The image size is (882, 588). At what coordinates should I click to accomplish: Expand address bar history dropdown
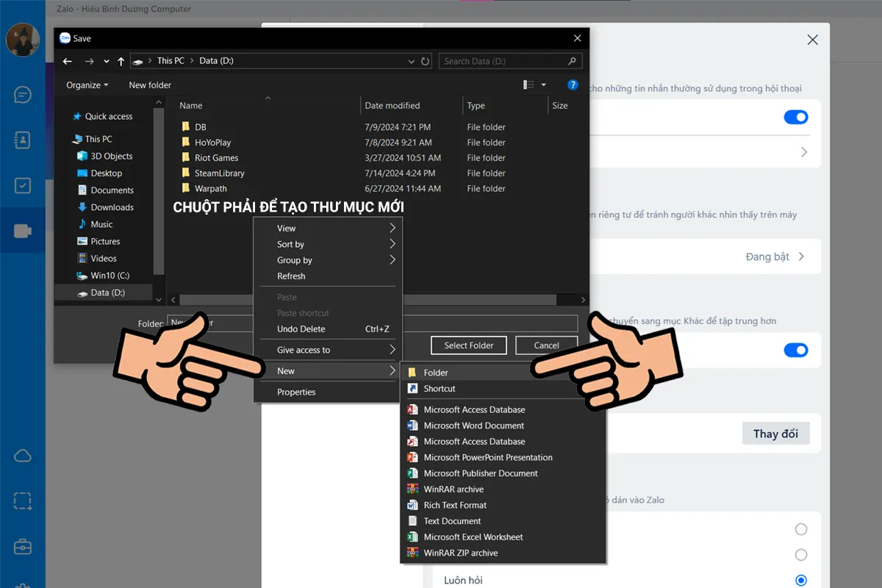413,61
